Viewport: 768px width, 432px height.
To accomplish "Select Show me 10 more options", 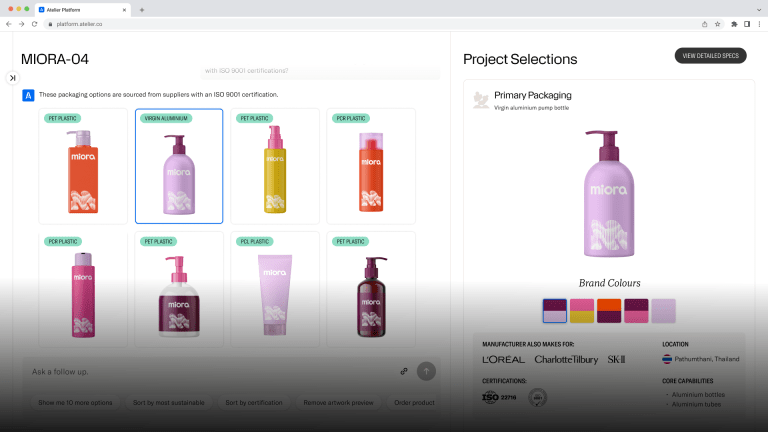I will tap(75, 402).
